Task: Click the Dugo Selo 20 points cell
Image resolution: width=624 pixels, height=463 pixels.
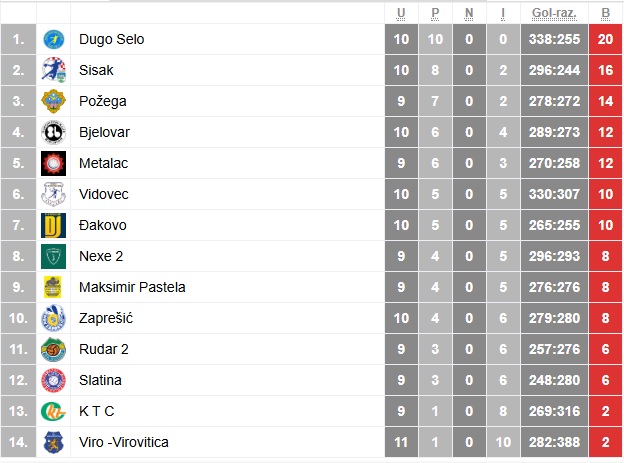Action: click(605, 39)
